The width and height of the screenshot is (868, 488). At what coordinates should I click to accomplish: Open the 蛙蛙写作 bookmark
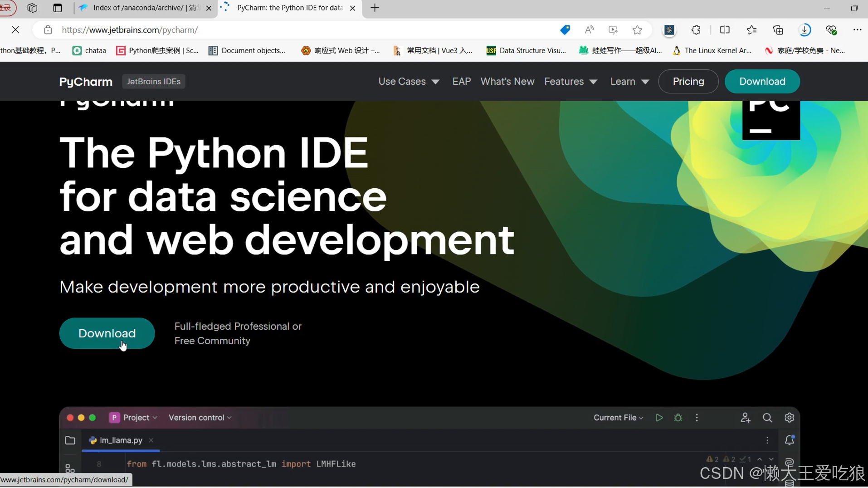point(620,50)
